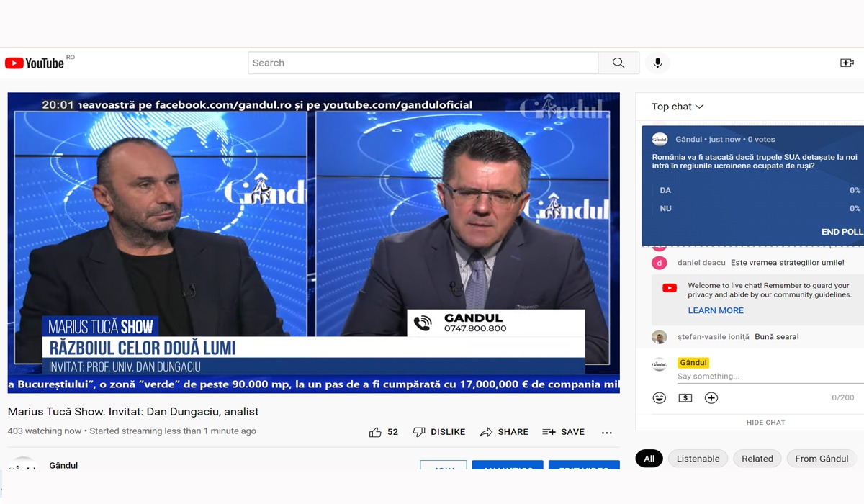Start voice search with microphone icon
The height and width of the screenshot is (504, 864).
657,63
